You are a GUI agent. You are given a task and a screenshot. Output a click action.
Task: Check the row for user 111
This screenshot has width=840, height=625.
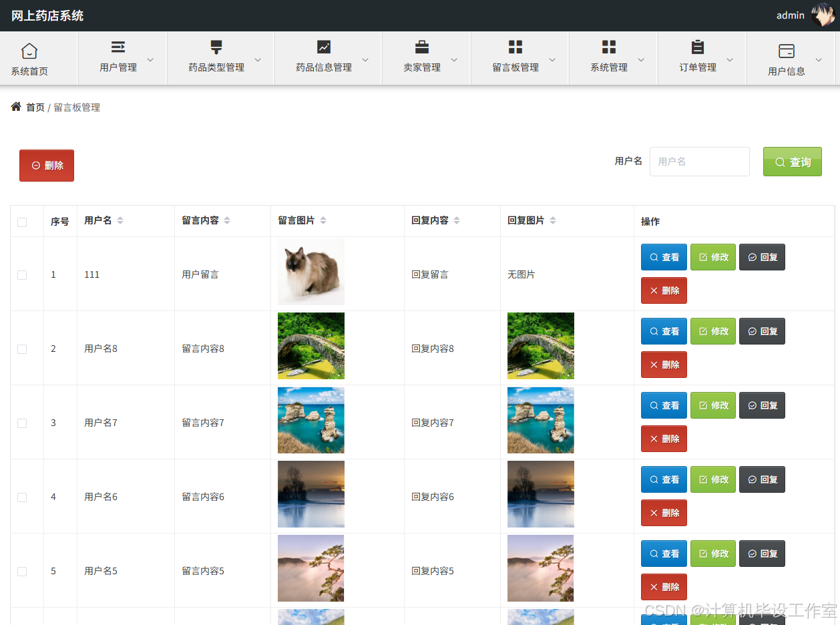[22, 275]
